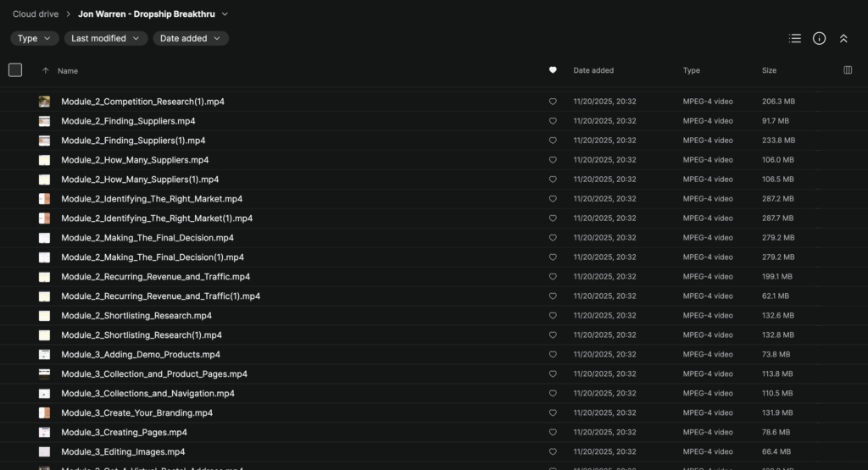This screenshot has height=470, width=868.
Task: Expand the folder name breadcrumb chevron
Action: pyautogui.click(x=225, y=14)
